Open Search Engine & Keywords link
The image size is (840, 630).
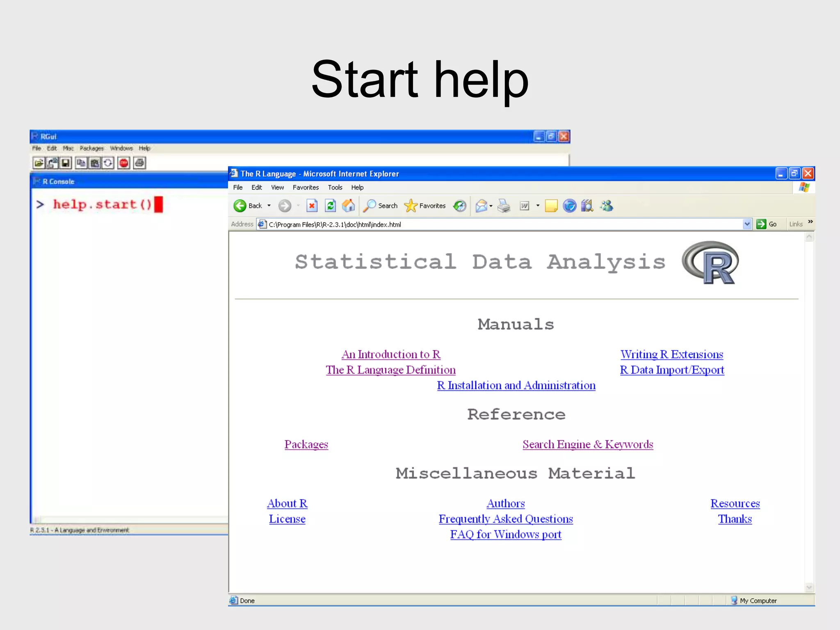pyautogui.click(x=588, y=445)
